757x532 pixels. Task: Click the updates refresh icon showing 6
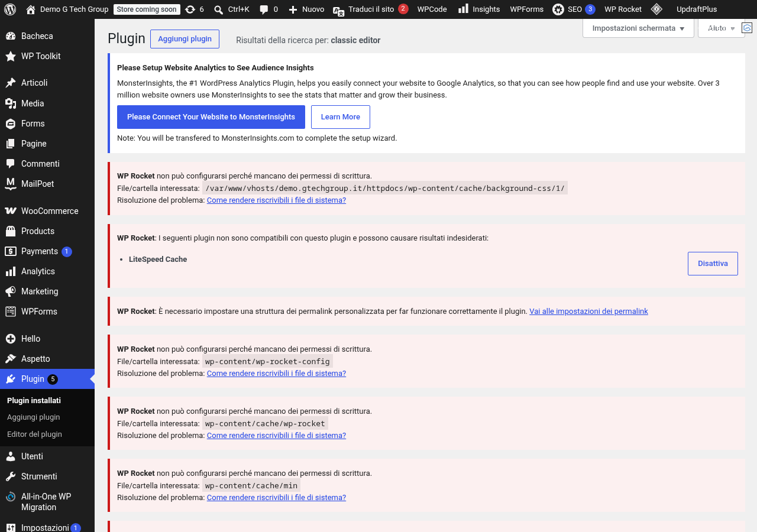[189, 9]
